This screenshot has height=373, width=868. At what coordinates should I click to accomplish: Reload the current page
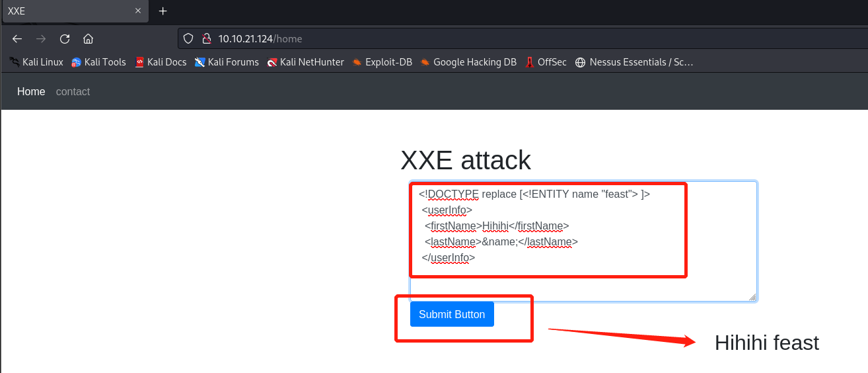point(65,39)
